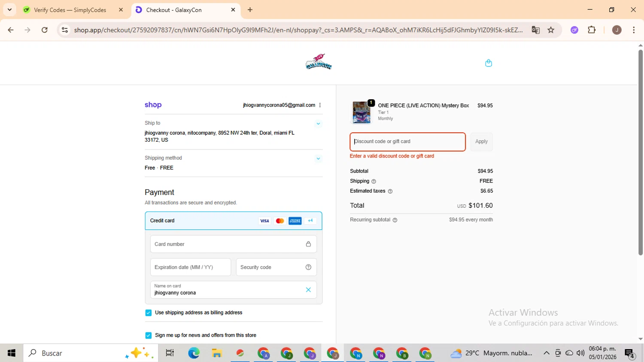
Task: Open Microsoft Edge from the taskbar
Action: click(194, 353)
